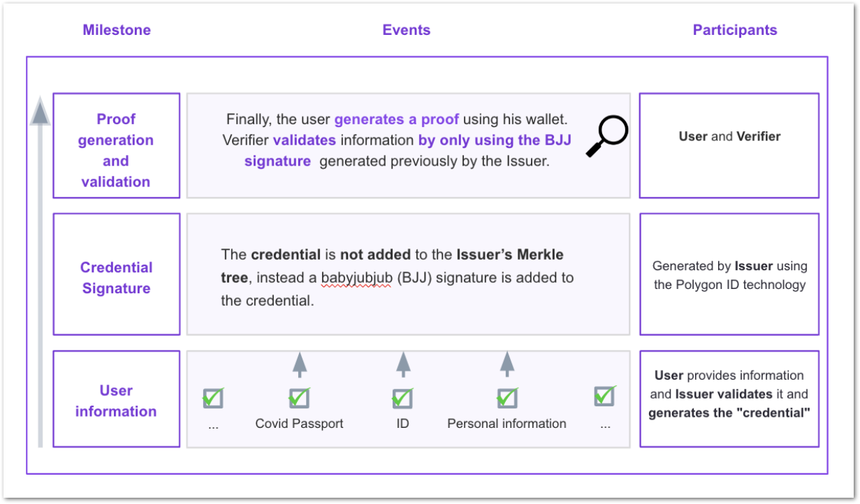This screenshot has height=504, width=860.
Task: Click the rightmost checkbox in the events row
Action: point(605,395)
